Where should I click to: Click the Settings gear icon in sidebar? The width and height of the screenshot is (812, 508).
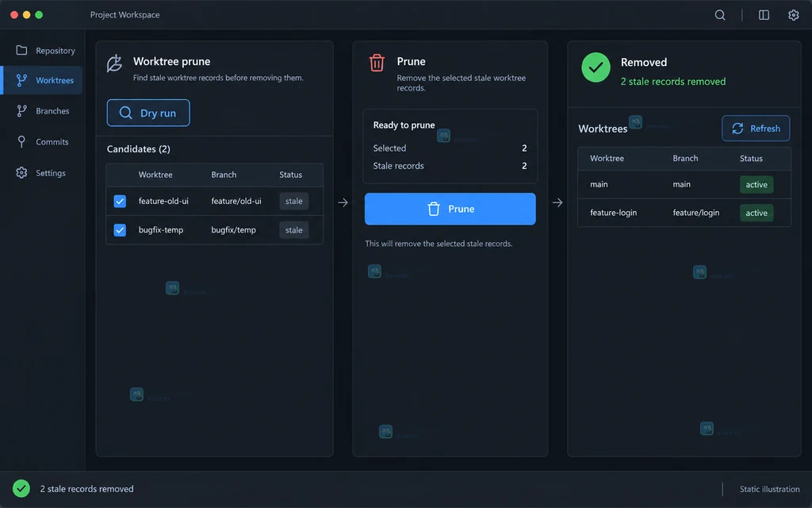click(21, 172)
